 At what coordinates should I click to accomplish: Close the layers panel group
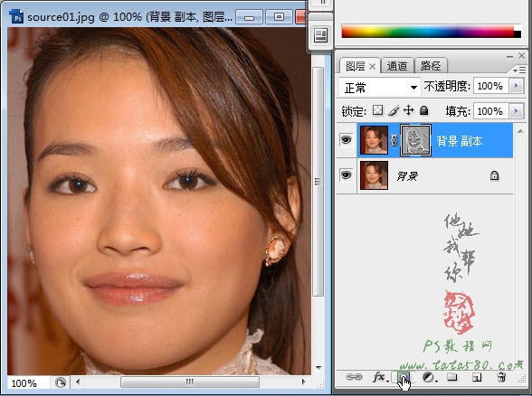(522, 56)
